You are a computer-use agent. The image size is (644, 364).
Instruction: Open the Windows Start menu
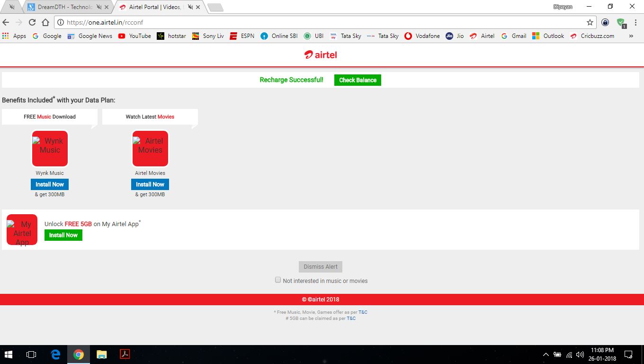click(x=9, y=355)
